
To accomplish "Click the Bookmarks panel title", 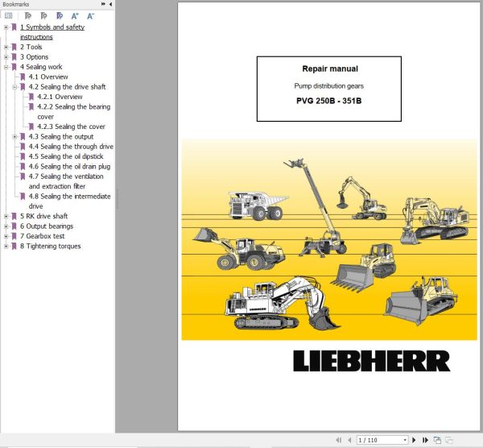I will [x=16, y=4].
